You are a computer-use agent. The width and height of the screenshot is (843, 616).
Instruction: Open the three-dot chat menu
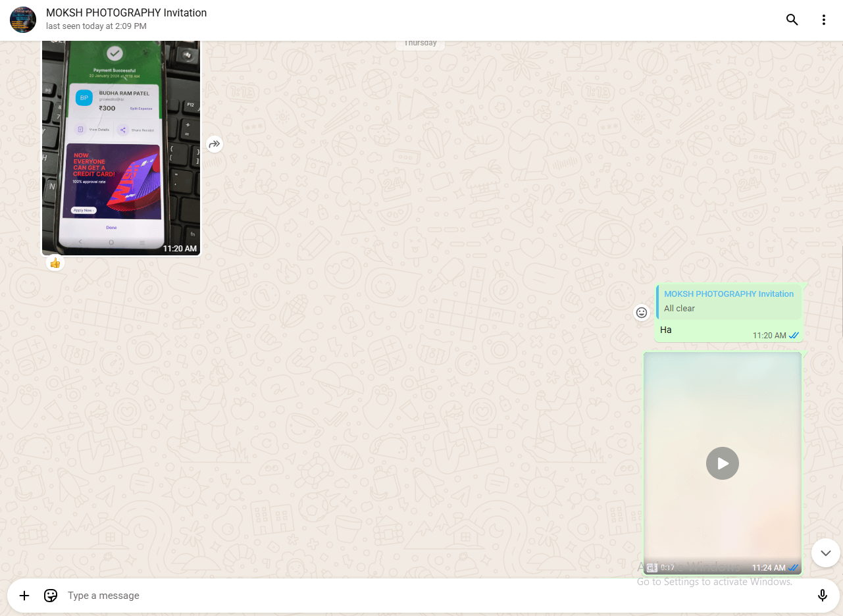[x=823, y=20]
